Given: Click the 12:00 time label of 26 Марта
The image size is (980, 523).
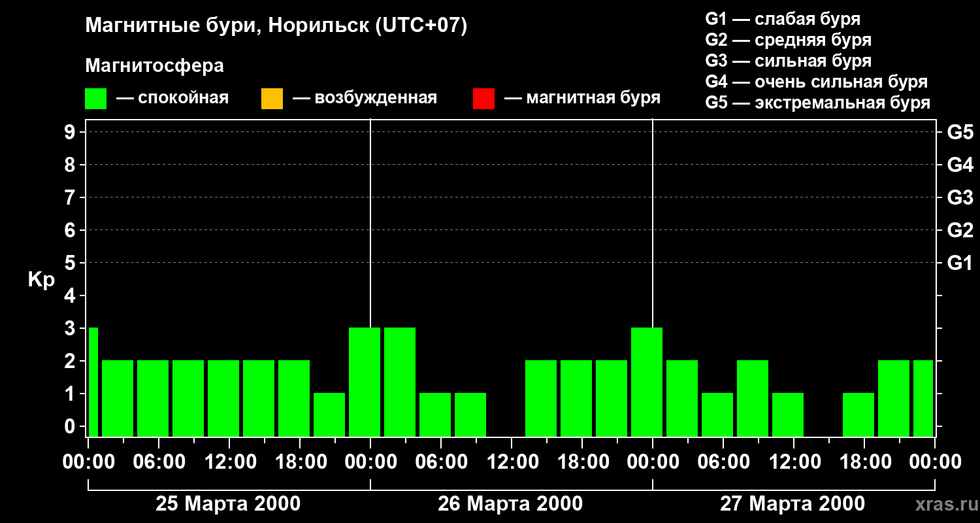Looking at the screenshot, I should 512,462.
